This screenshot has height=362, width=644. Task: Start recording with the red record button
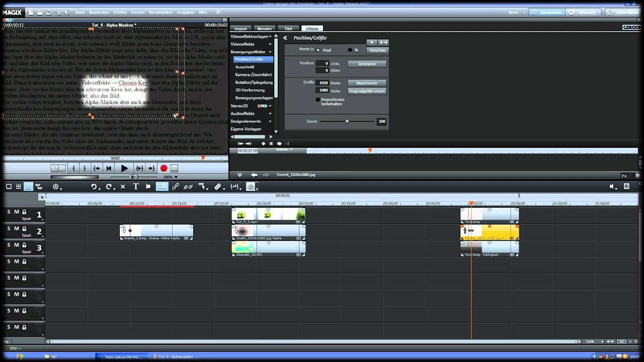tap(164, 168)
